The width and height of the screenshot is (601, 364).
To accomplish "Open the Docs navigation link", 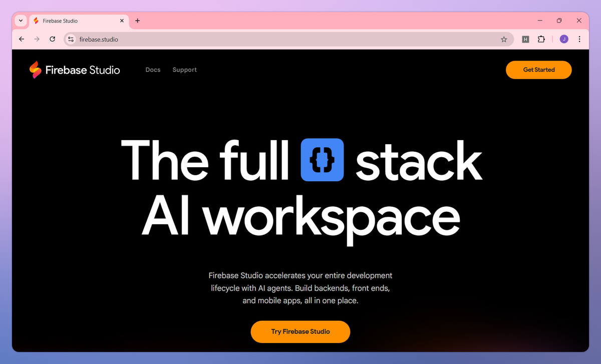I will point(153,70).
